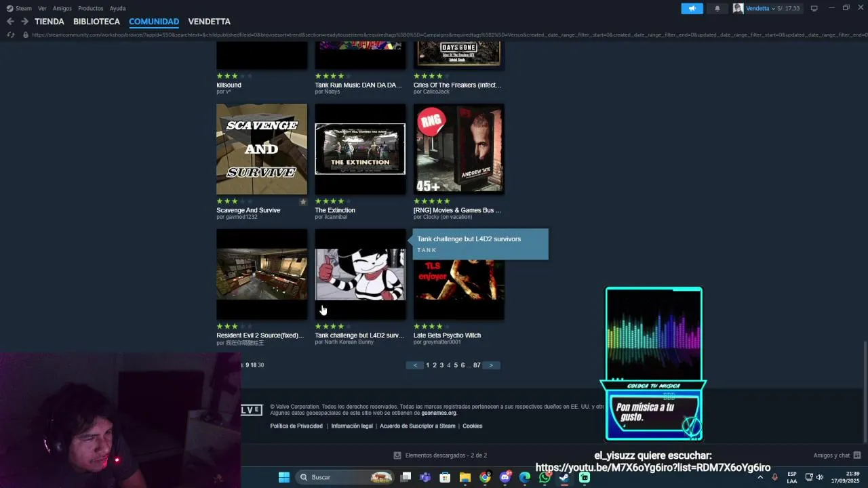Screen dimensions: 868x488
Task: Click the volume icon in system tray
Action: (819, 477)
